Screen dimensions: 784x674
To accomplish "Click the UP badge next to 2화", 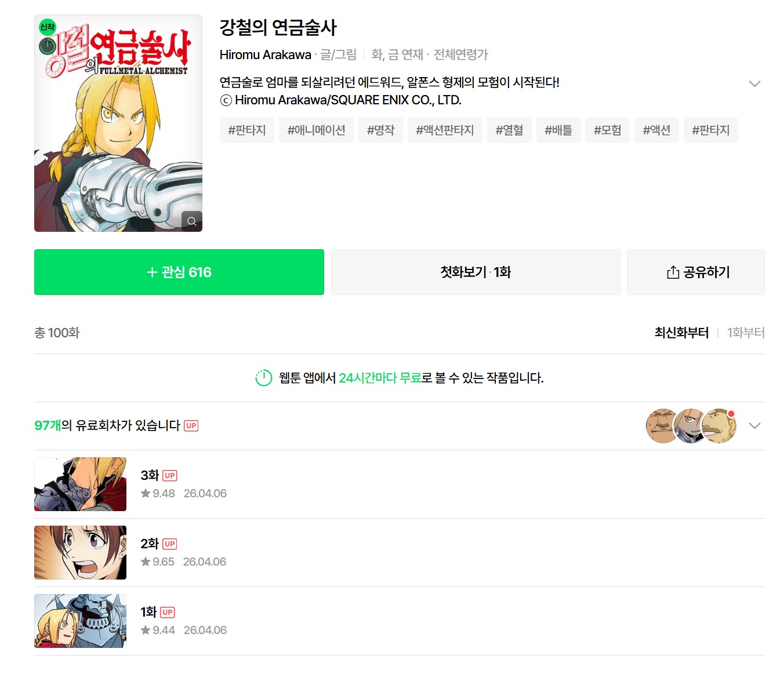I will click(169, 544).
